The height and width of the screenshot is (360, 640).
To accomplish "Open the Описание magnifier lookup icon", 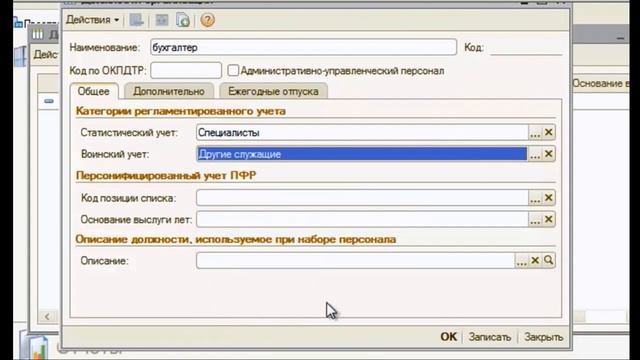I will 549,260.
